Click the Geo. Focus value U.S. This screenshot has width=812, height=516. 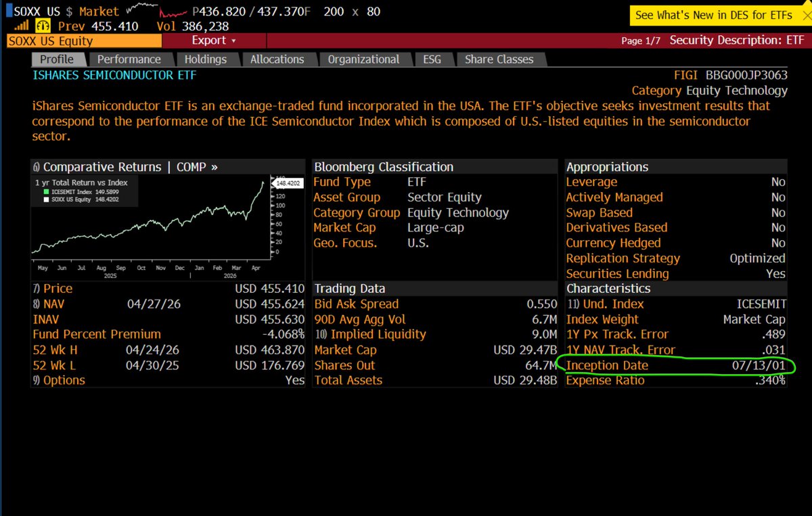click(418, 243)
